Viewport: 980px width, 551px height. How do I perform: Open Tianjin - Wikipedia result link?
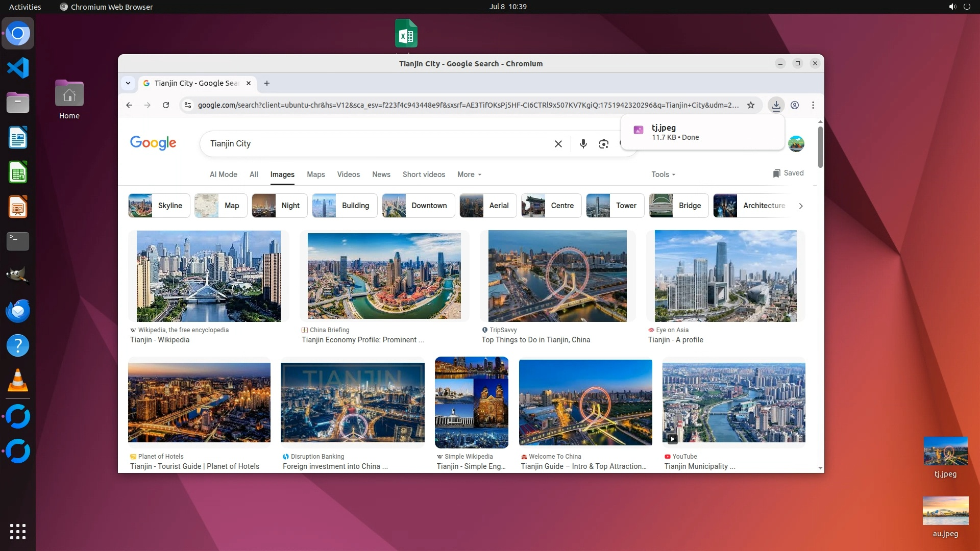click(x=160, y=340)
